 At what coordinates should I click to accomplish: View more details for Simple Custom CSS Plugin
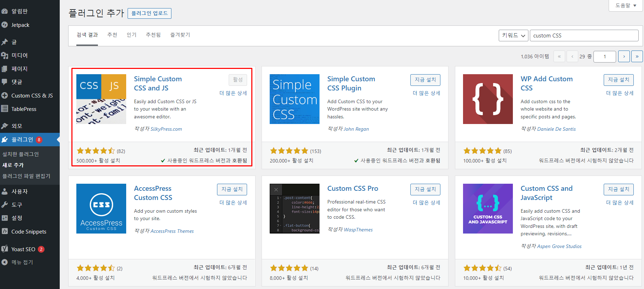[427, 93]
